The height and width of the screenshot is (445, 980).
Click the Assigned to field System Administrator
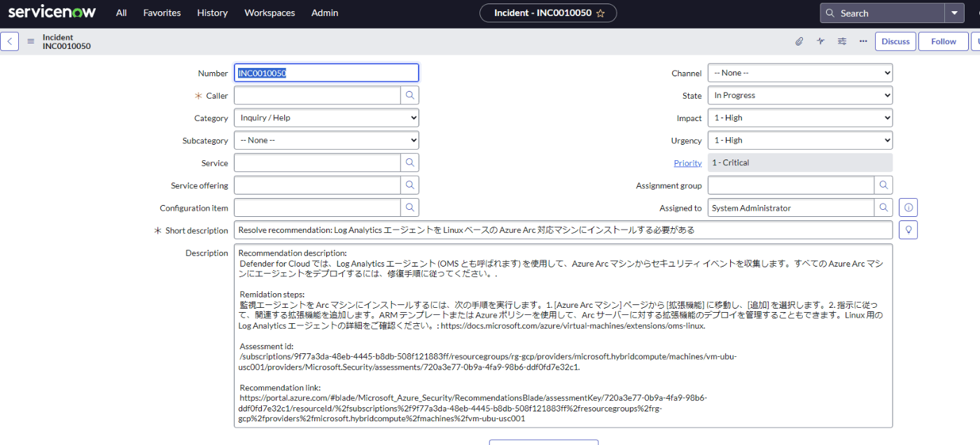791,208
